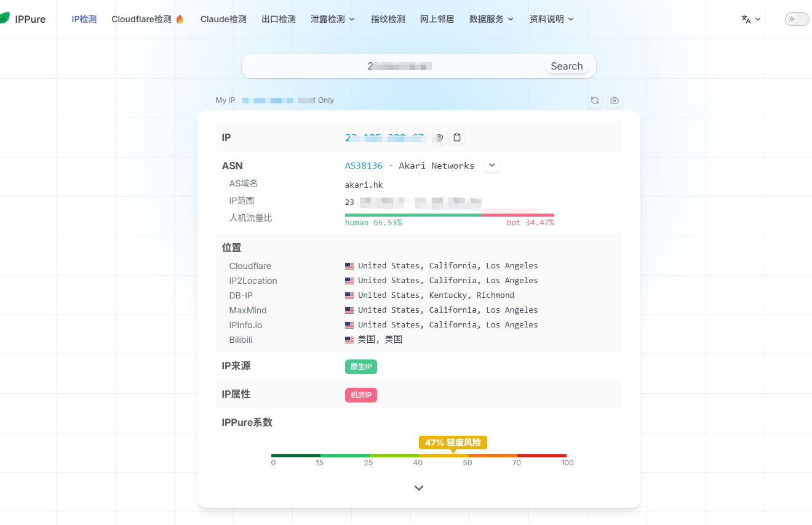812x525 pixels.
Task: Click the IPPure leaf logo
Action: 4,18
